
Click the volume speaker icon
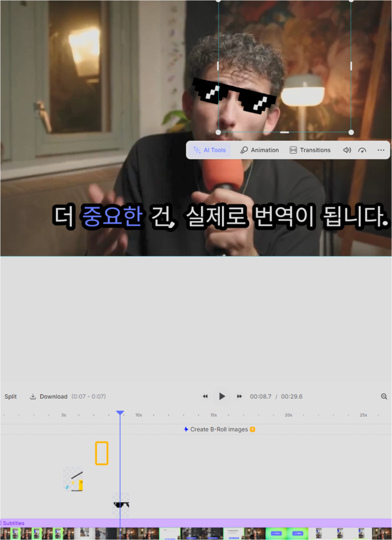[x=347, y=150]
